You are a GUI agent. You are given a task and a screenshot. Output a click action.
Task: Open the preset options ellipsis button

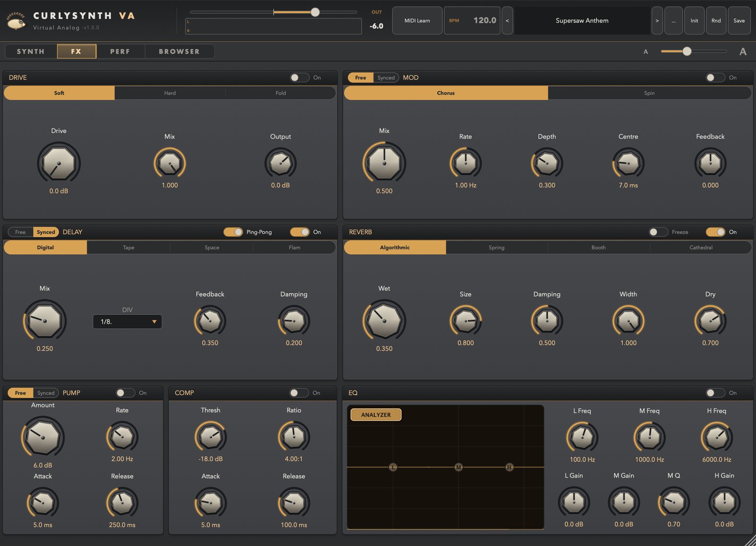[673, 20]
